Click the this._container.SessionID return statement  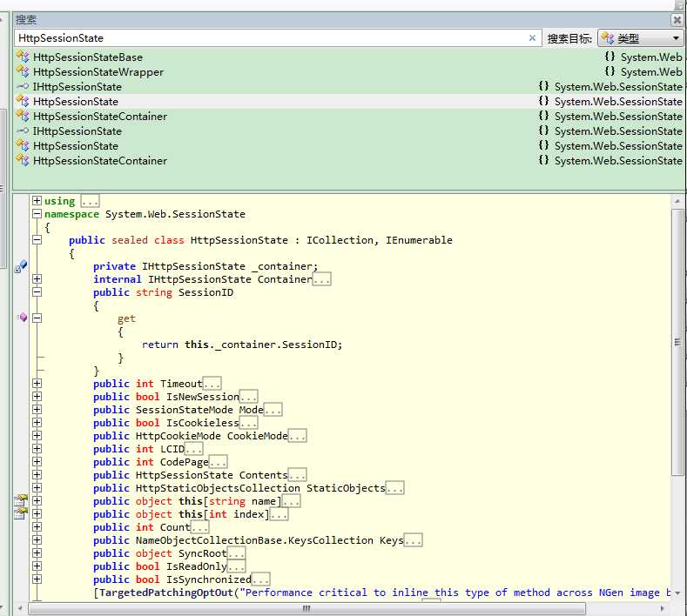tap(241, 345)
